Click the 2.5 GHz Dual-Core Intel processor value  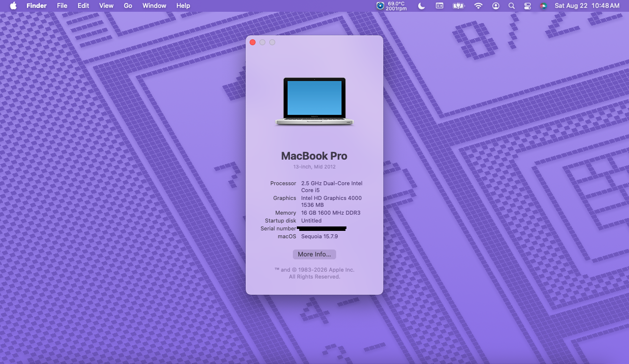332,187
